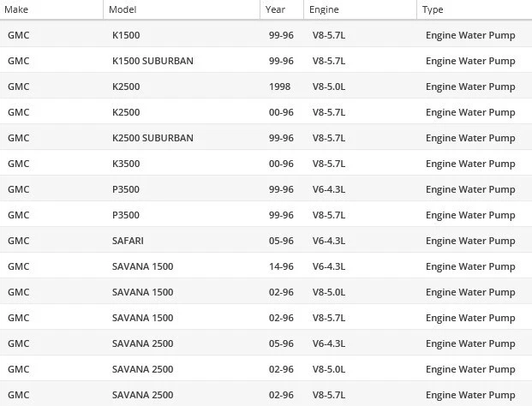Select the K3500 model cell

[x=126, y=164]
